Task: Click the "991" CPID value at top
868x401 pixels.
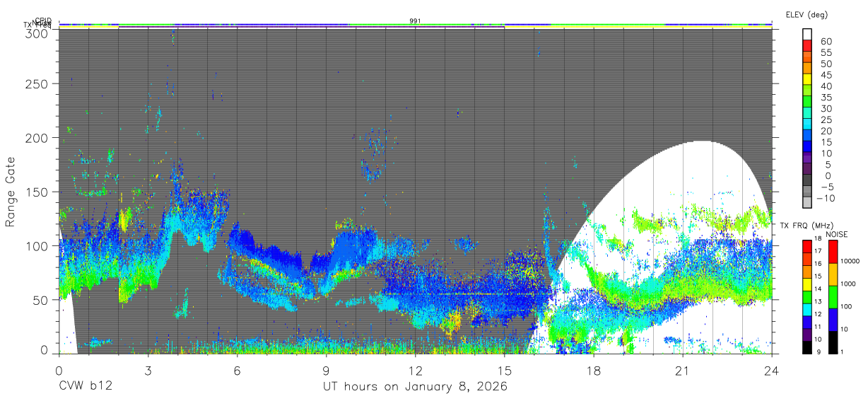Action: 416,21
